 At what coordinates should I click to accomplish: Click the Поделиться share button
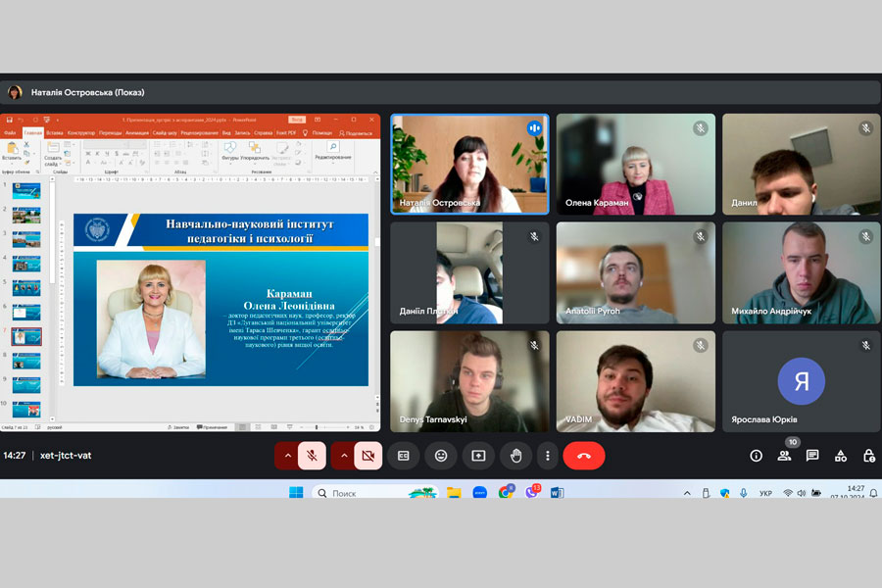356,133
